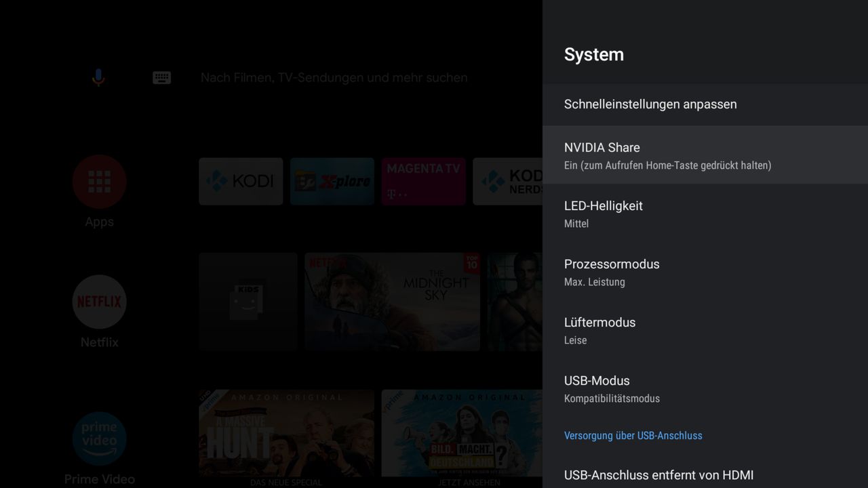
Task: Launch the Prime Video app icon
Action: 99,438
